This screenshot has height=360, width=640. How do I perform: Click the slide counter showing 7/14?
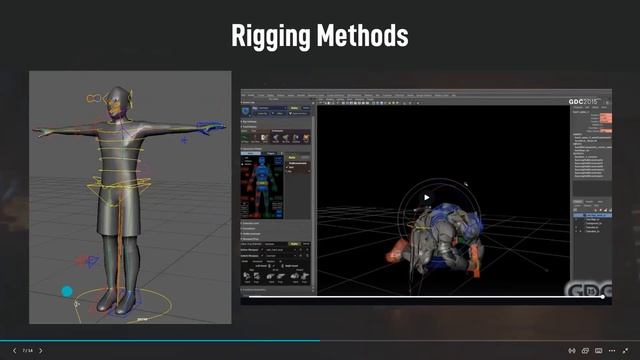27,351
